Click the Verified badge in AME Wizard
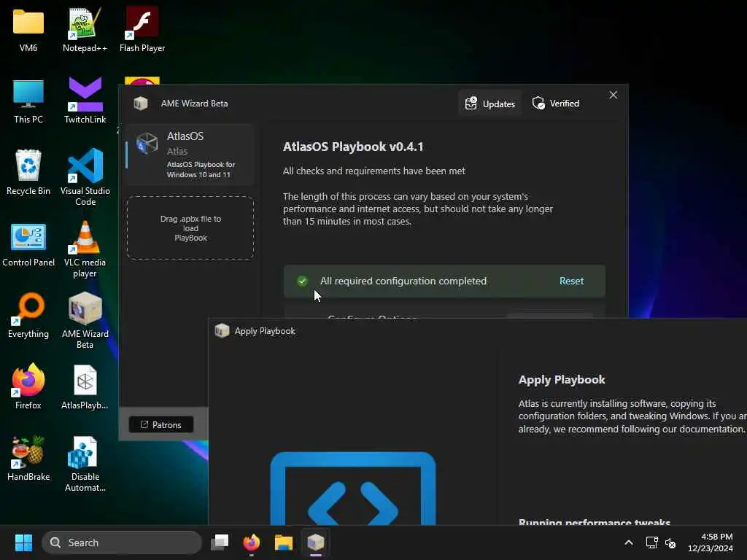This screenshot has width=747, height=560. (555, 104)
